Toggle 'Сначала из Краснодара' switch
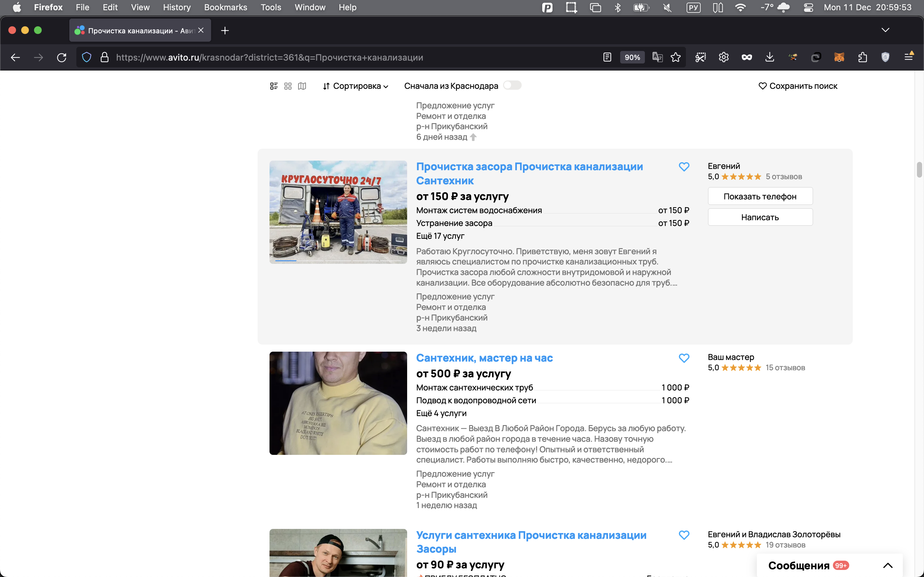Screen dimensions: 924x577 pyautogui.click(x=512, y=86)
